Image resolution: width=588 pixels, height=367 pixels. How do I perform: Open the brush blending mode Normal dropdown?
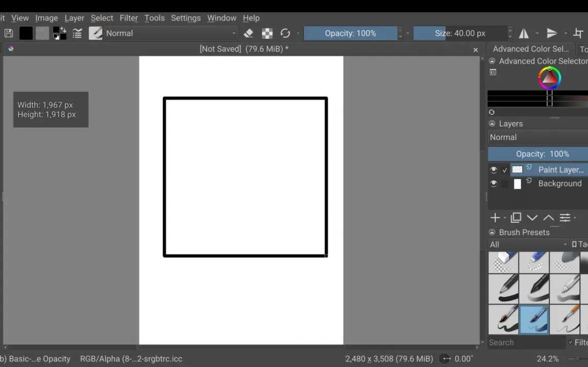click(x=170, y=33)
